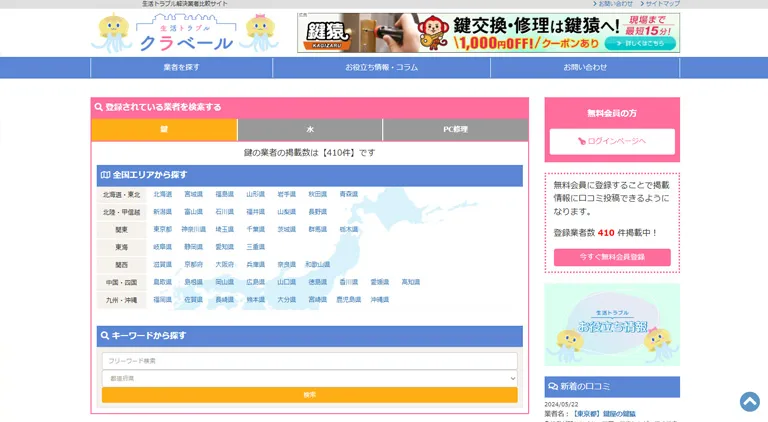
Task: Click the ログインページへ button
Action: (612, 141)
